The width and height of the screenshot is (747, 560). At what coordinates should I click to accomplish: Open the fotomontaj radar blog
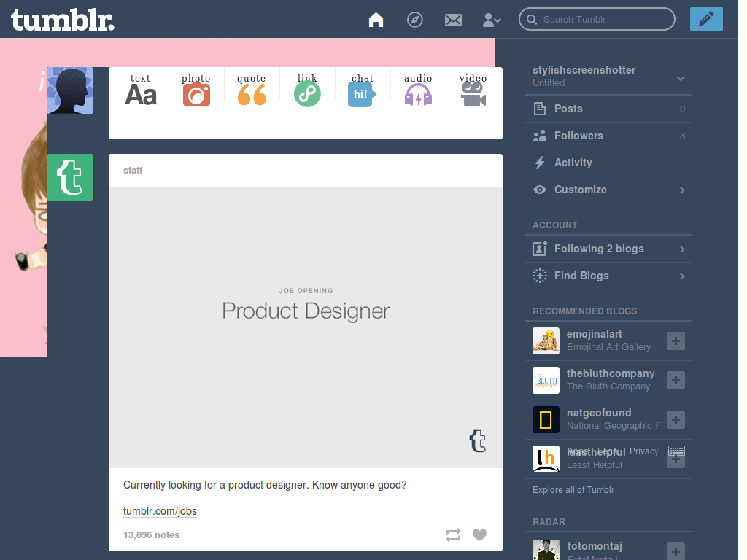click(x=595, y=546)
